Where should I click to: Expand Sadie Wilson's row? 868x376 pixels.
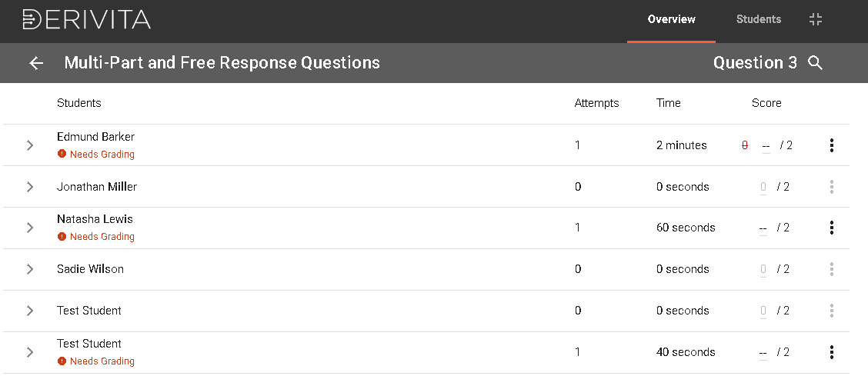[30, 269]
